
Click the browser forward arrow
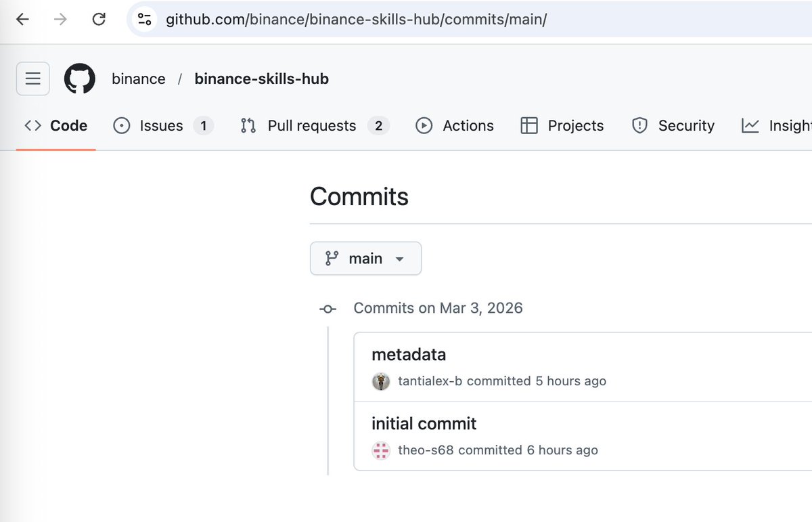[61, 19]
